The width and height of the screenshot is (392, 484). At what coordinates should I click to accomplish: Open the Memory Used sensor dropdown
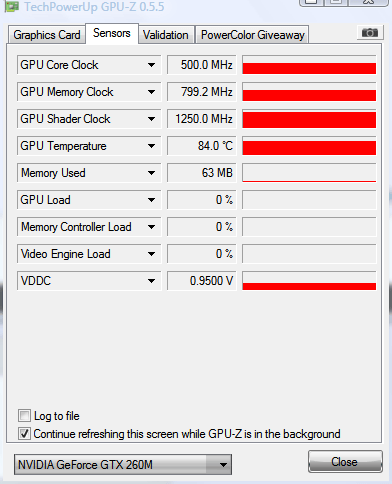point(151,173)
